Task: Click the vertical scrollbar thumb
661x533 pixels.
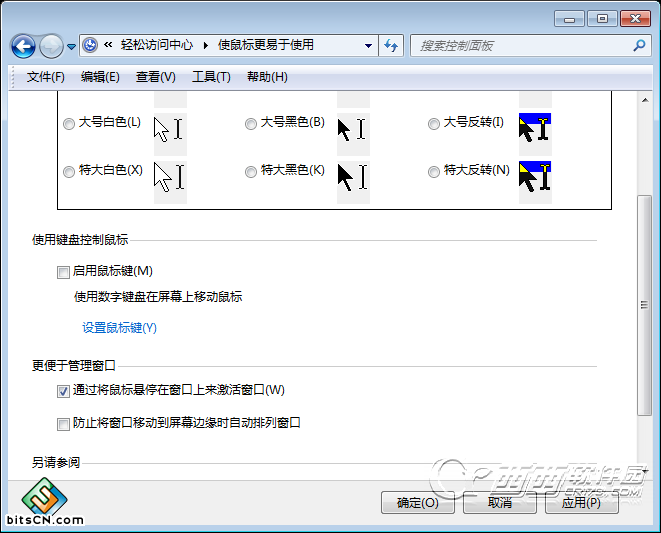Action: click(644, 305)
